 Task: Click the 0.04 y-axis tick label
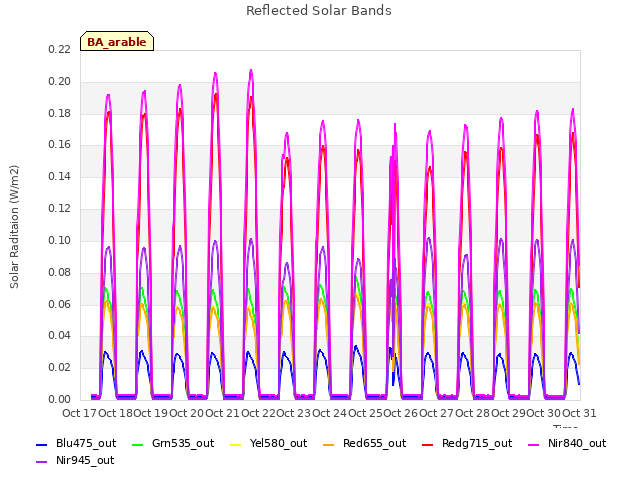coord(60,336)
